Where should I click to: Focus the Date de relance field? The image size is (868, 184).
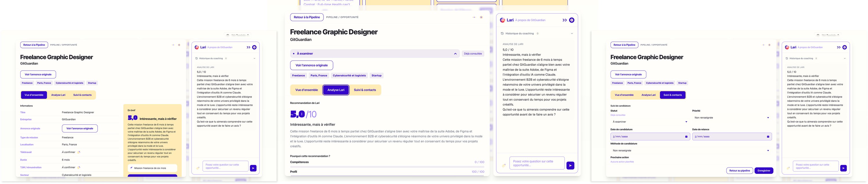click(732, 137)
